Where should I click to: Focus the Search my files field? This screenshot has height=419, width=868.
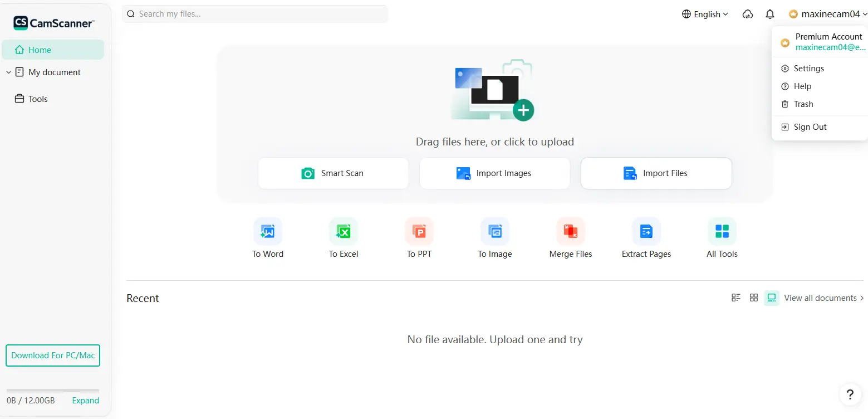(x=255, y=14)
